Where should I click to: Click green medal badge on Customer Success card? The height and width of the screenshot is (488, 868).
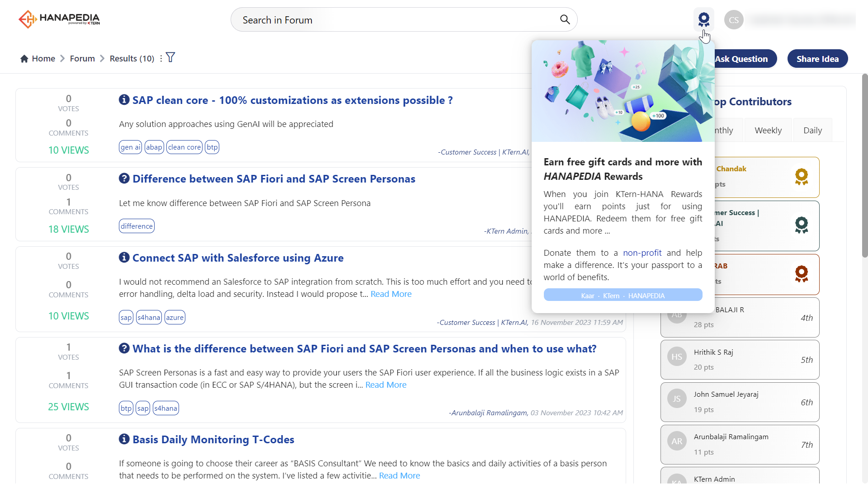coord(801,225)
